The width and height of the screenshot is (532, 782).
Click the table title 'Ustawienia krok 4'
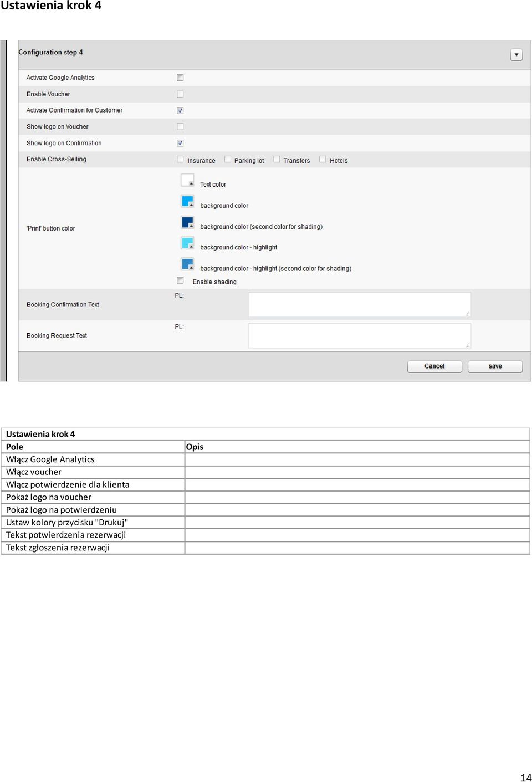40,435
